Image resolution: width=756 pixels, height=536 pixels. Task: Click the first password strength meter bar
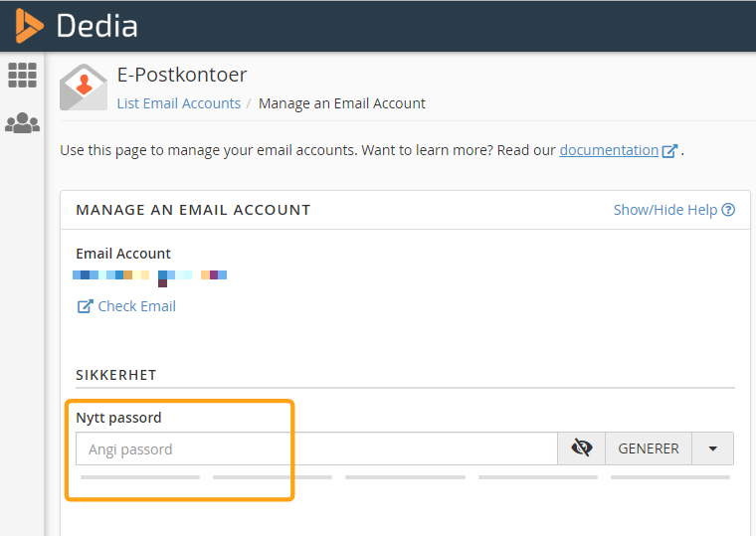click(x=139, y=477)
